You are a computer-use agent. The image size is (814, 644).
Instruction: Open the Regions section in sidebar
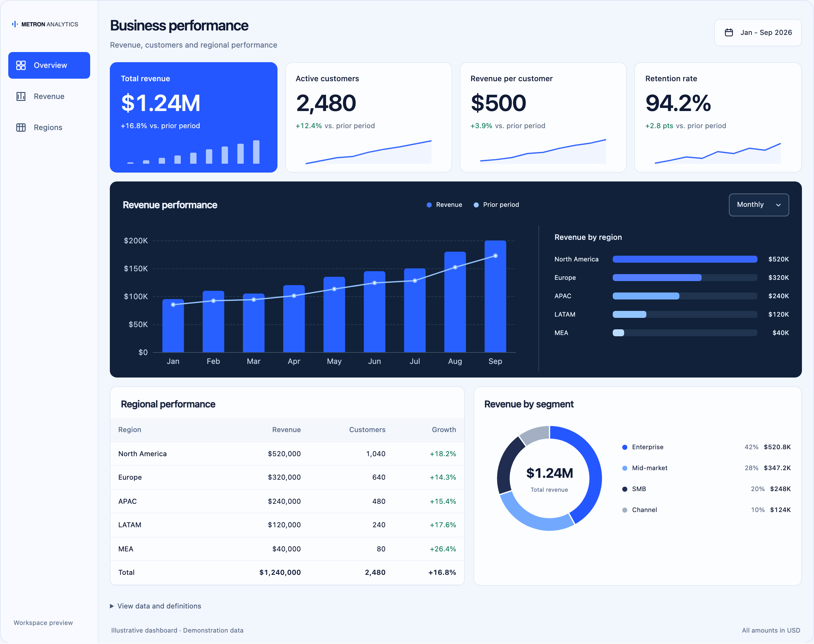[x=49, y=128]
